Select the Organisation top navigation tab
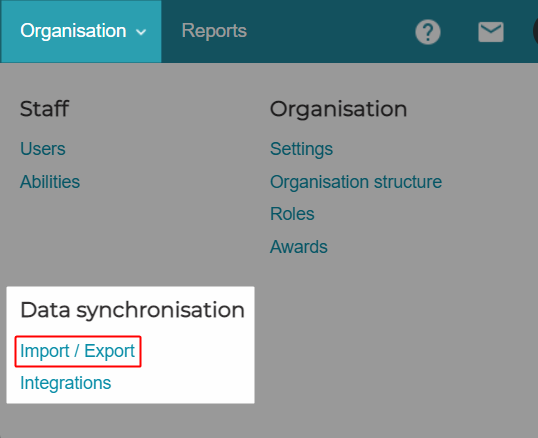 point(81,31)
